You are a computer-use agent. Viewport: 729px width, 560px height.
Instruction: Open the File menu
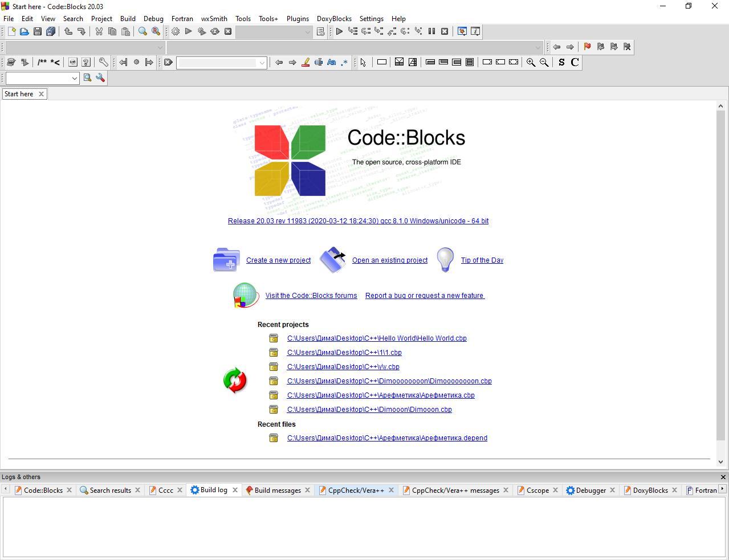point(9,19)
